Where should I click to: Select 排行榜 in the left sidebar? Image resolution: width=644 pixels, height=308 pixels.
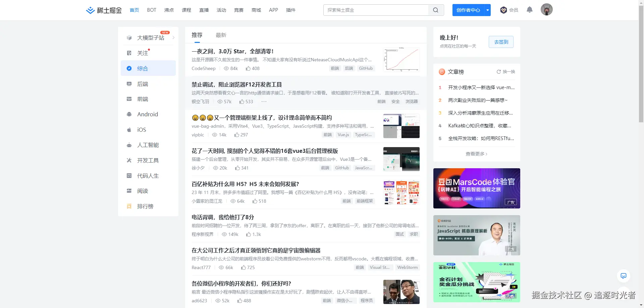(145, 206)
